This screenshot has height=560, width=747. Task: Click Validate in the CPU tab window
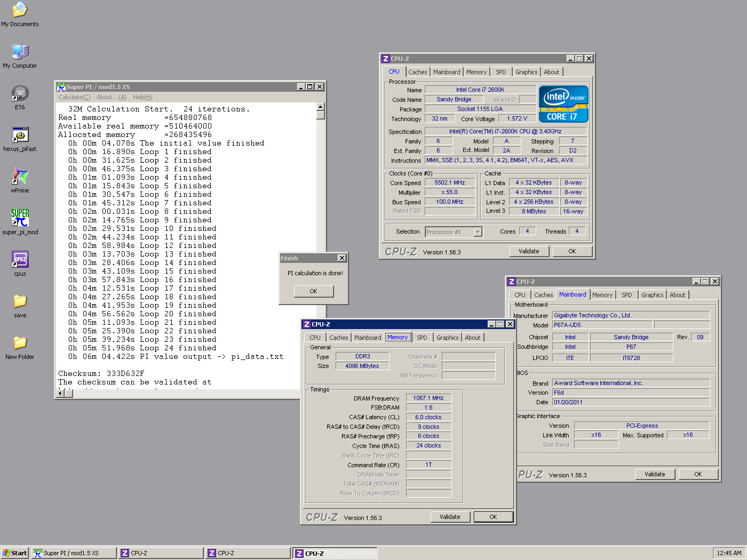pyautogui.click(x=529, y=251)
